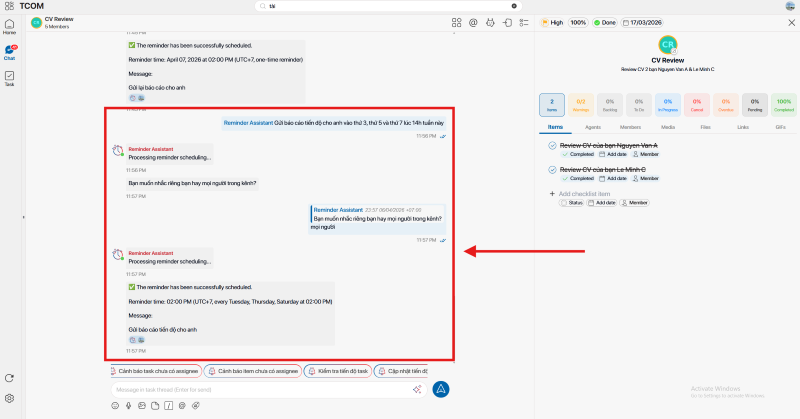The height and width of the screenshot is (419, 800).
Task: Start voice recording with microphone icon
Action: coord(129,406)
